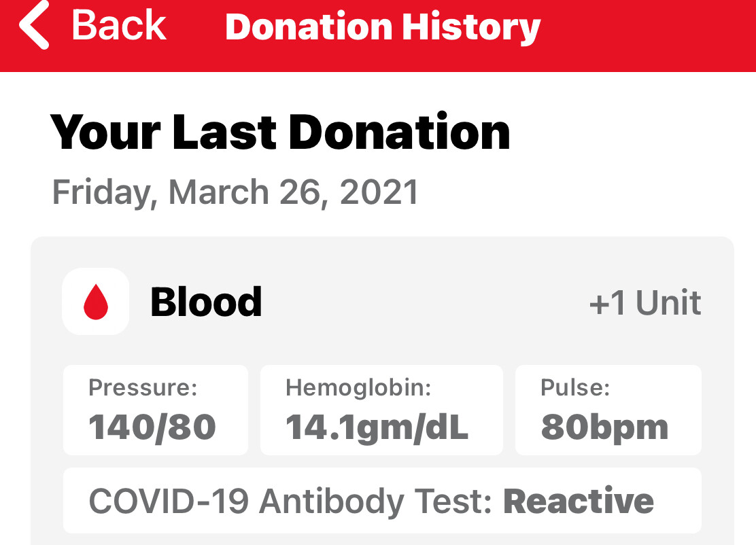Click the Donation History header title

click(383, 27)
